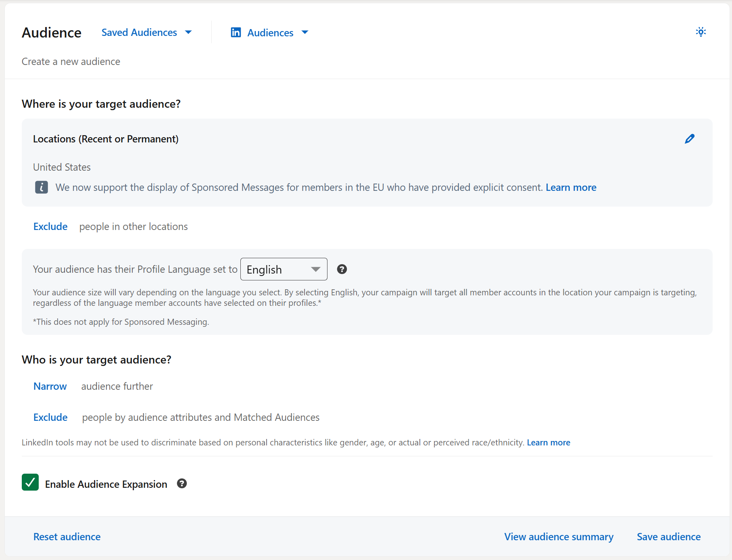
Task: Exclude people by audience attributes
Action: 50,417
